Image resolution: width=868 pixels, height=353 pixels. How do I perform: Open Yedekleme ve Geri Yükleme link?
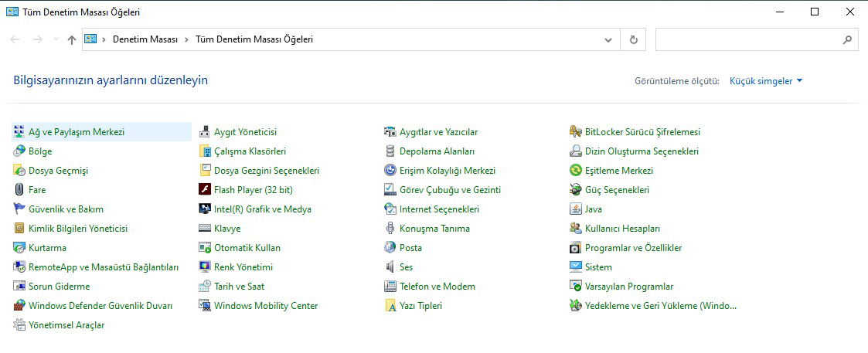click(661, 305)
